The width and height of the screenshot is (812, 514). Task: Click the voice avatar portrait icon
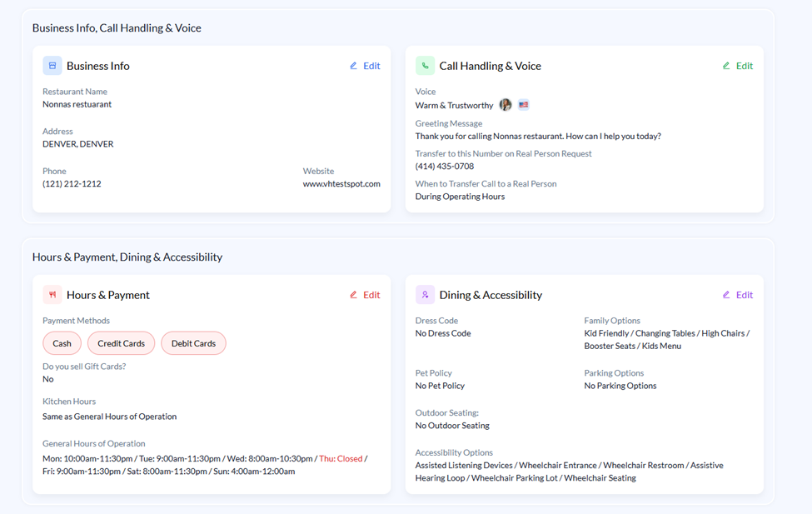coord(506,105)
